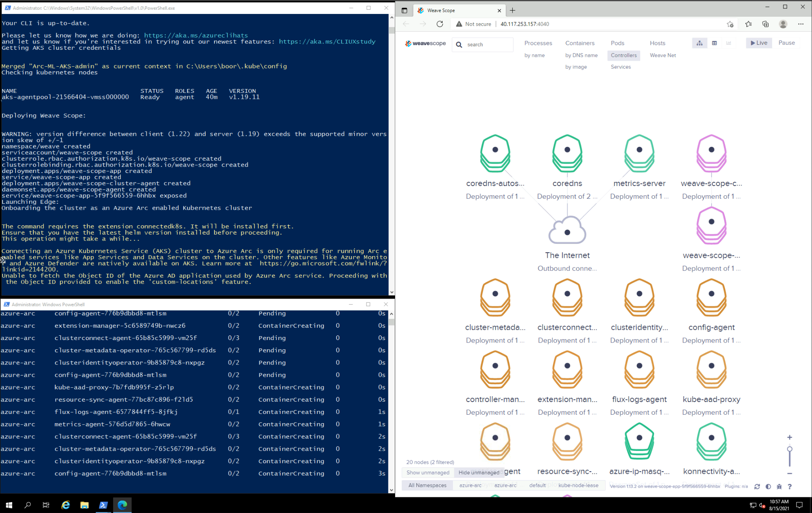Select the coredns-autoscaler deployment node
Image resolution: width=812 pixels, height=513 pixels.
[x=495, y=154]
